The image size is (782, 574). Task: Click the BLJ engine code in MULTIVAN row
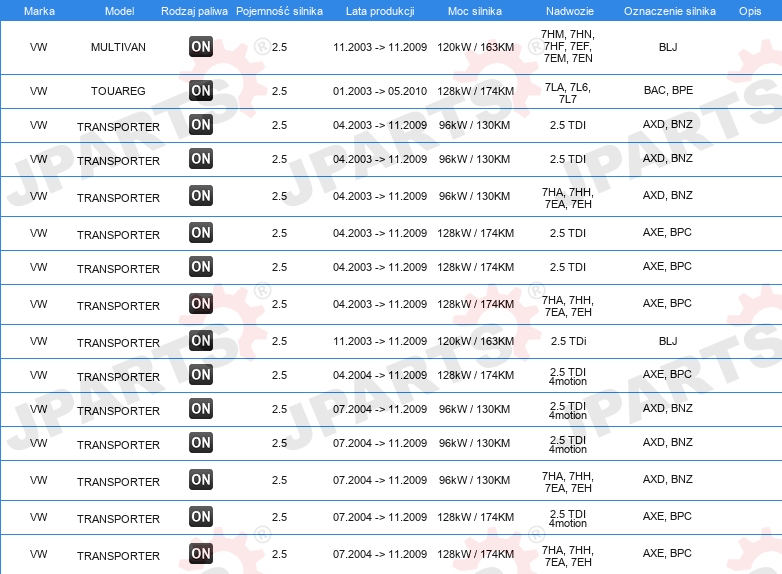(668, 47)
